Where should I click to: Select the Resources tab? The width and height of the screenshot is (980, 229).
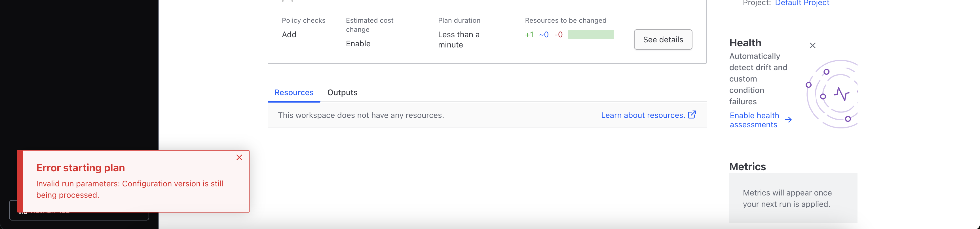[x=294, y=93]
